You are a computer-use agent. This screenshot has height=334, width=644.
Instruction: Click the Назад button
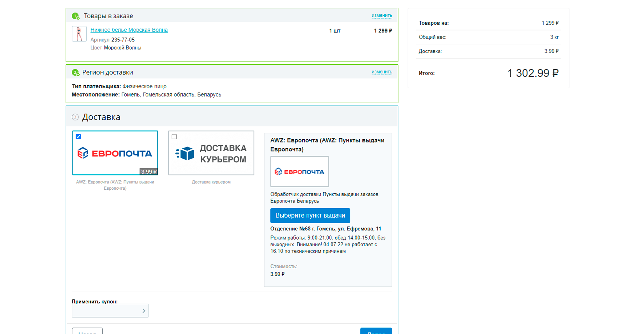[87, 331]
